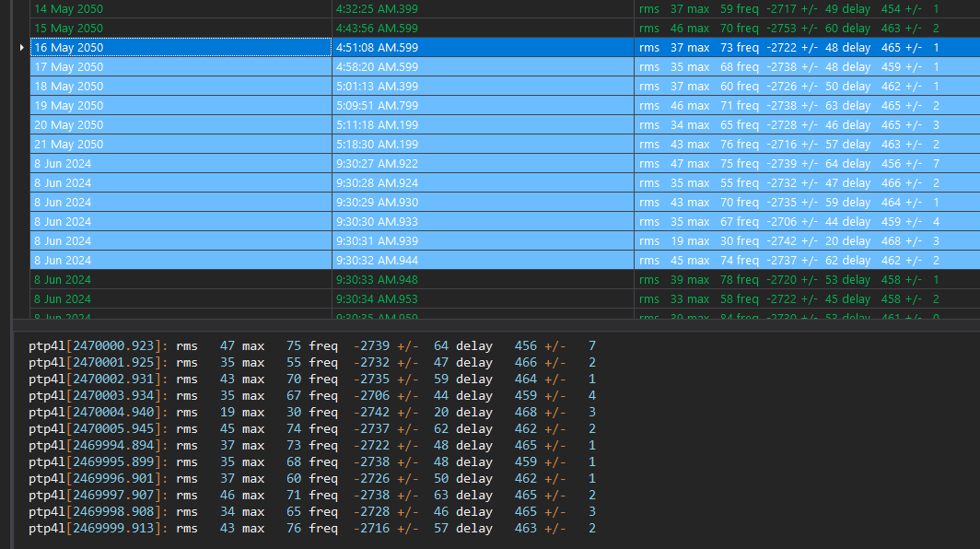Image resolution: width=980 pixels, height=549 pixels.
Task: Select the 15 May 2050 date cell
Action: point(181,29)
